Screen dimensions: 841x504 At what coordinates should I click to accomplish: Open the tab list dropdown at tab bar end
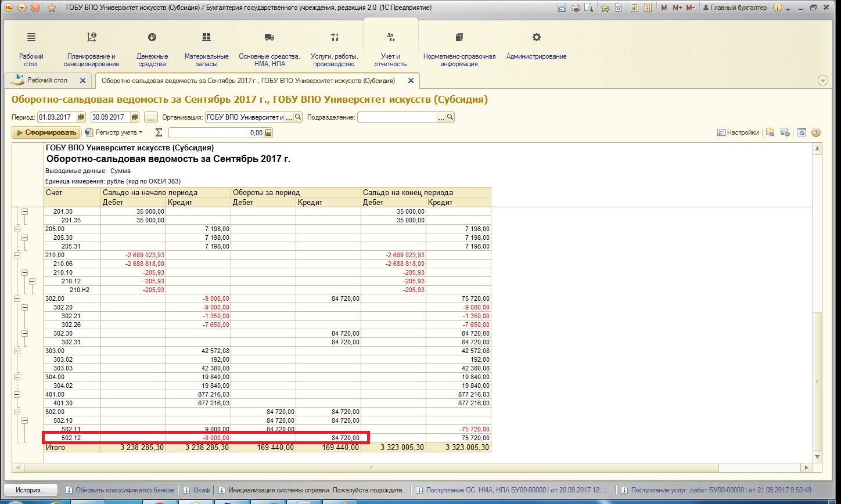pos(822,81)
